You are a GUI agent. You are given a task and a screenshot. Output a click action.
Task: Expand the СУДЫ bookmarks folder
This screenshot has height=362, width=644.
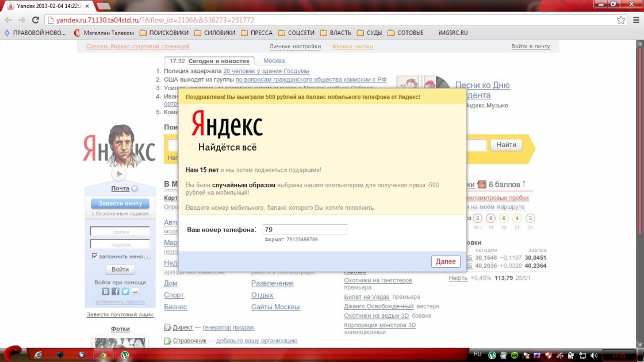pyautogui.click(x=369, y=33)
